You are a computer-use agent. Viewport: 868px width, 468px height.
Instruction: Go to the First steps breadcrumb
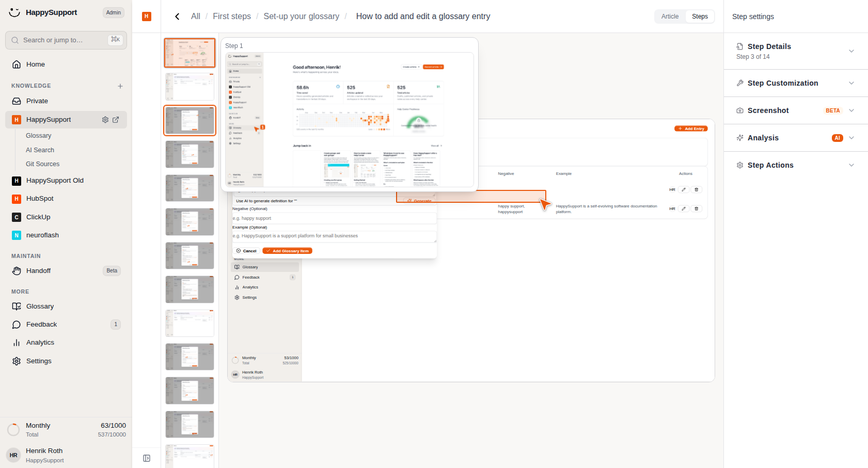pos(232,17)
